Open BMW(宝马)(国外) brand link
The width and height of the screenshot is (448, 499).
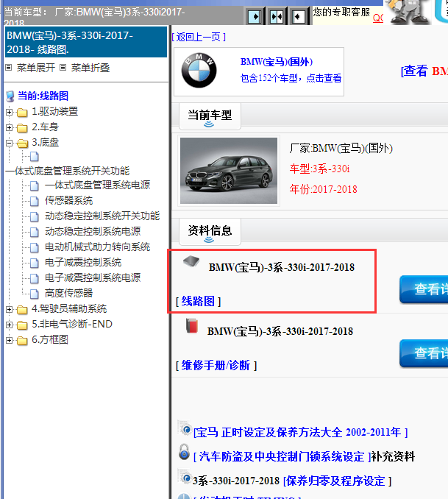(276, 62)
